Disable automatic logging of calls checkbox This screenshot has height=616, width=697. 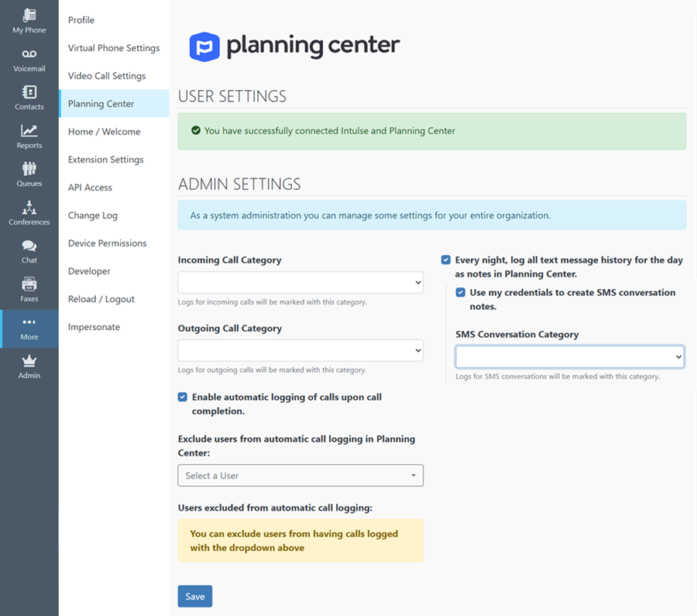(x=183, y=397)
